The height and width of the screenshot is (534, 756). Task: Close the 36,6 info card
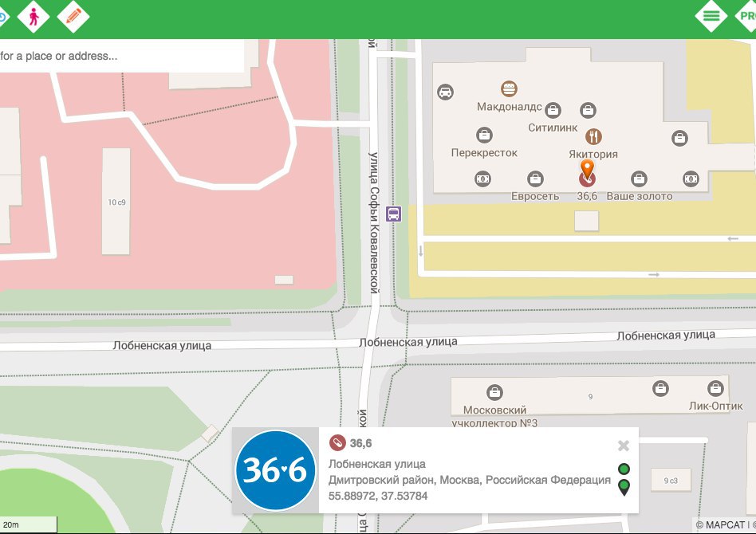624,446
